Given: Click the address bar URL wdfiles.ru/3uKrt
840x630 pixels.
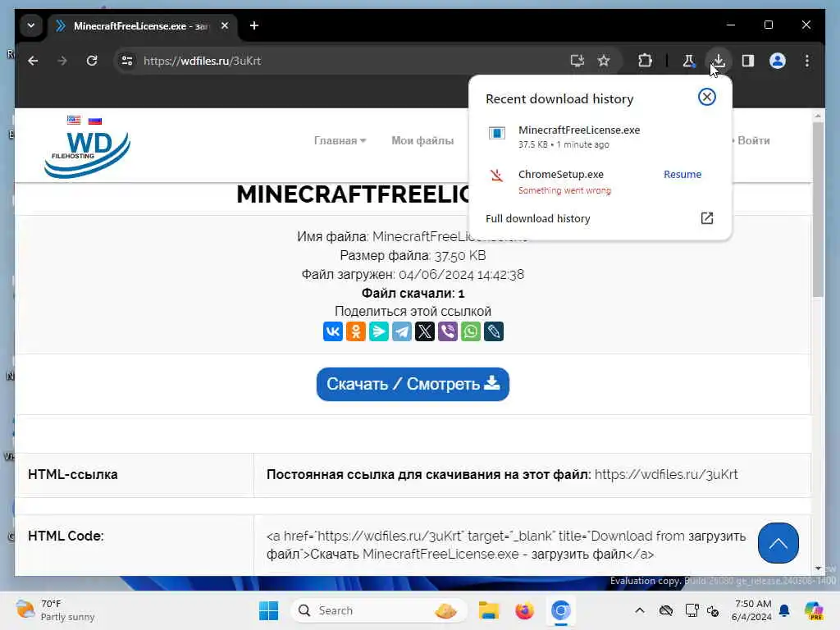Looking at the screenshot, I should pyautogui.click(x=202, y=61).
